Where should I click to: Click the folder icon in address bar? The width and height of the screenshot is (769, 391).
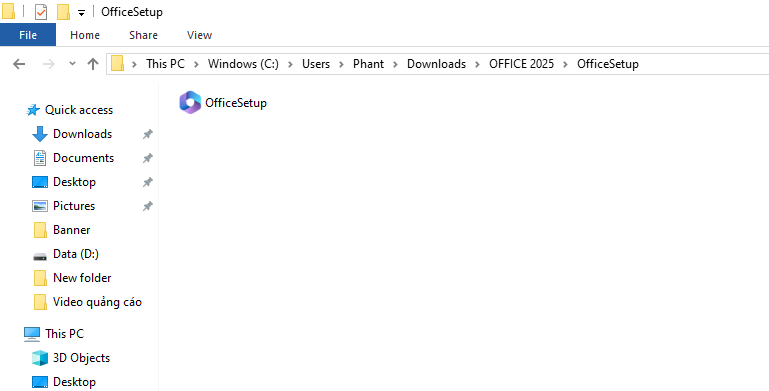pyautogui.click(x=117, y=64)
